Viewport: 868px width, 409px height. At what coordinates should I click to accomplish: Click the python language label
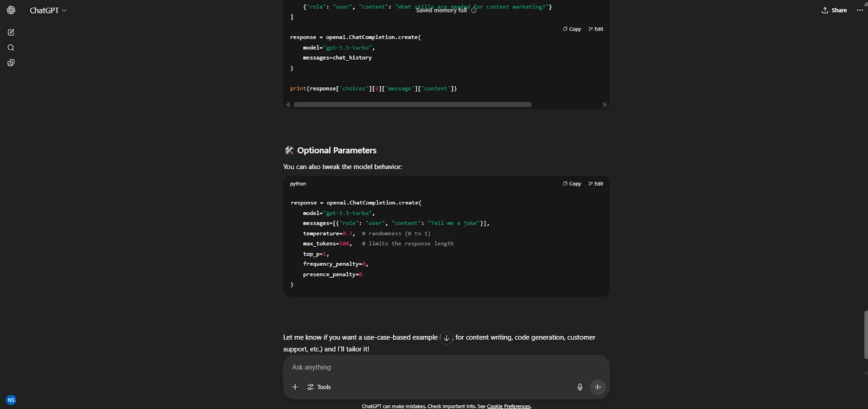298,184
